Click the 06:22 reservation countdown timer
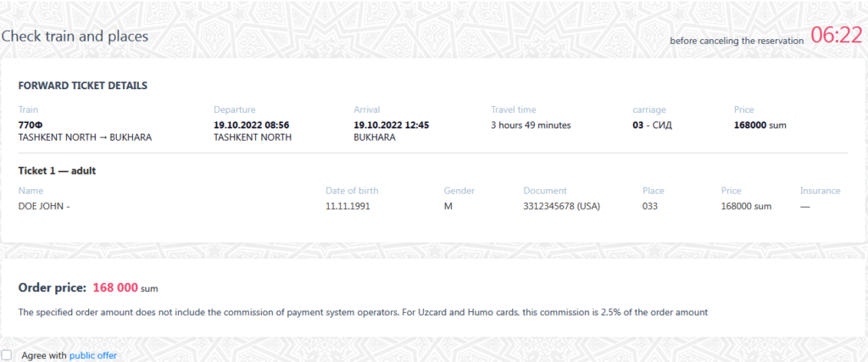The width and height of the screenshot is (868, 362). [837, 36]
